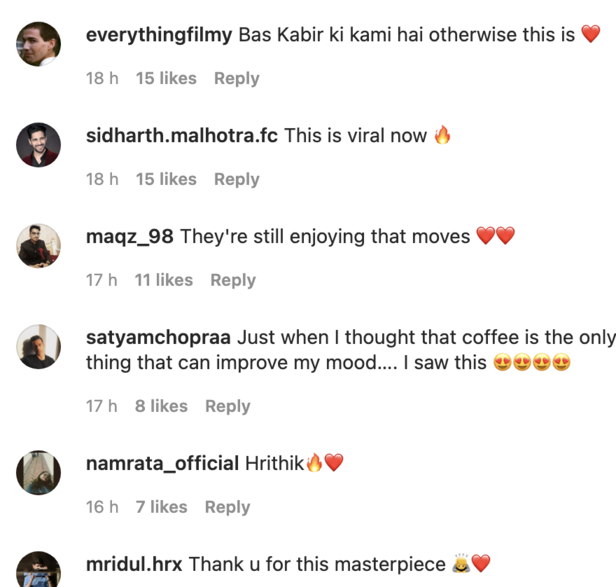Image resolution: width=616 pixels, height=587 pixels.
Task: Open sidharth.malhotra.fc's profile avatar
Action: click(x=39, y=145)
